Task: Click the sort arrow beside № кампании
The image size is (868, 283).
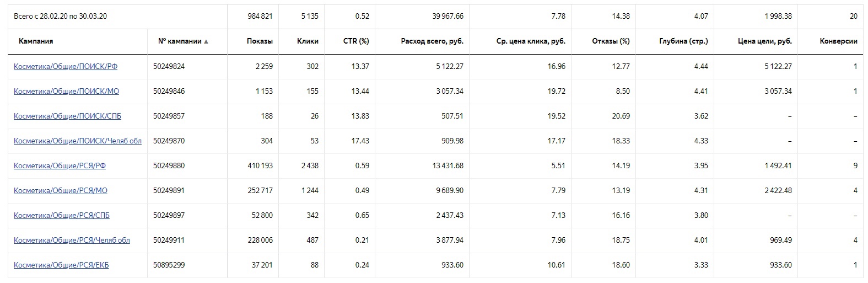Action: (x=206, y=41)
